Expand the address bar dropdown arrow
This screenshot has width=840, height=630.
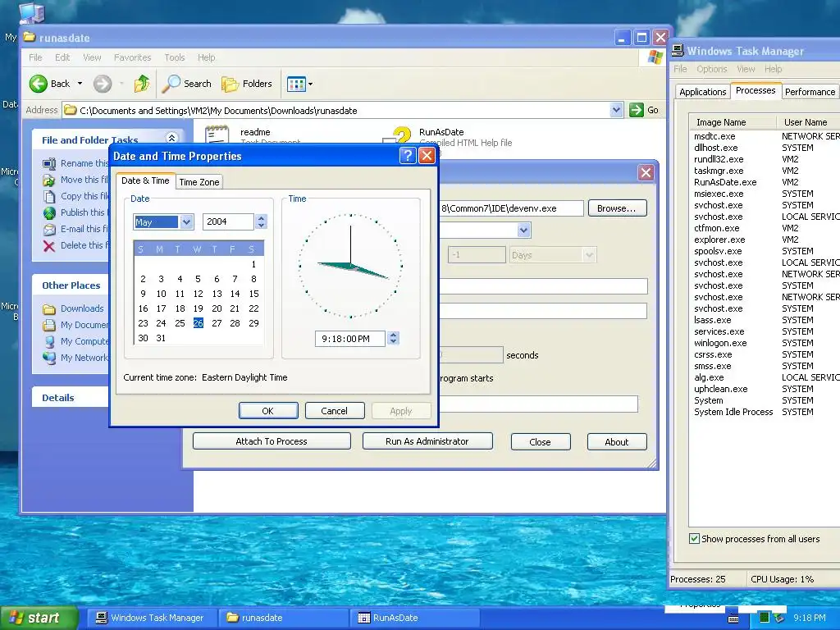616,110
